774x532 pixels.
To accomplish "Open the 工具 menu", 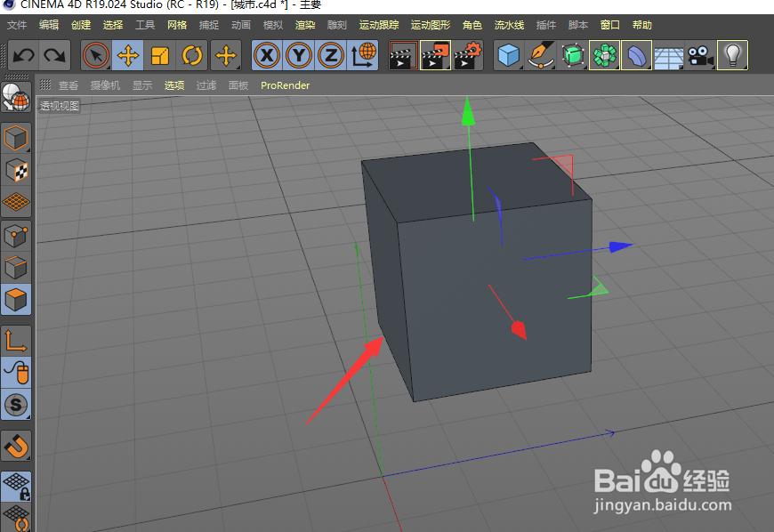I will tap(145, 25).
